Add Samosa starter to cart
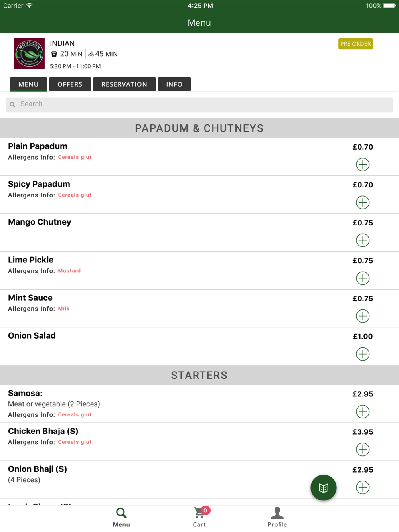The height and width of the screenshot is (532, 399). (x=363, y=412)
